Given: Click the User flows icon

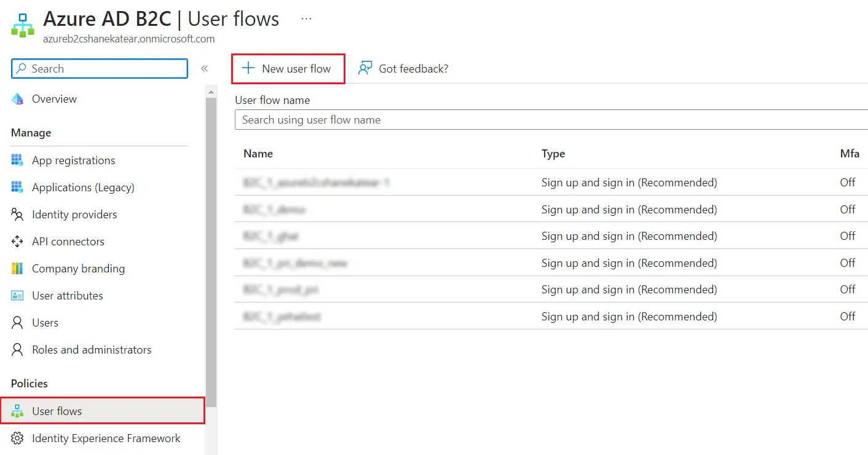Looking at the screenshot, I should coord(17,411).
